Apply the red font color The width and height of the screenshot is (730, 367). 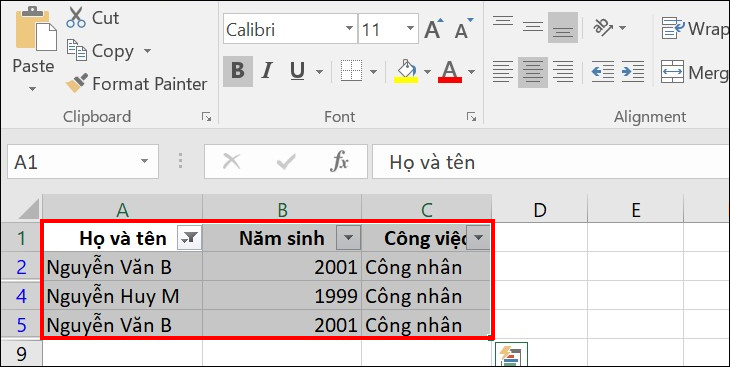coord(450,71)
